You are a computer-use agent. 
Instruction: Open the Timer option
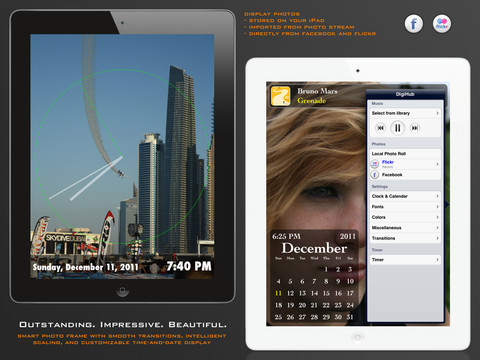tap(405, 260)
